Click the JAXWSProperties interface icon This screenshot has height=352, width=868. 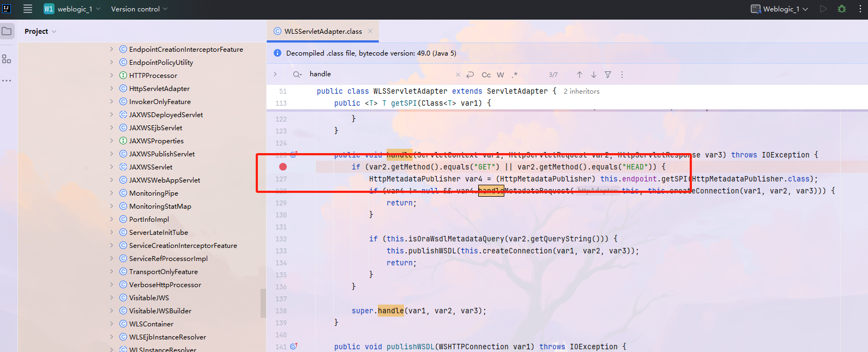[x=123, y=141]
